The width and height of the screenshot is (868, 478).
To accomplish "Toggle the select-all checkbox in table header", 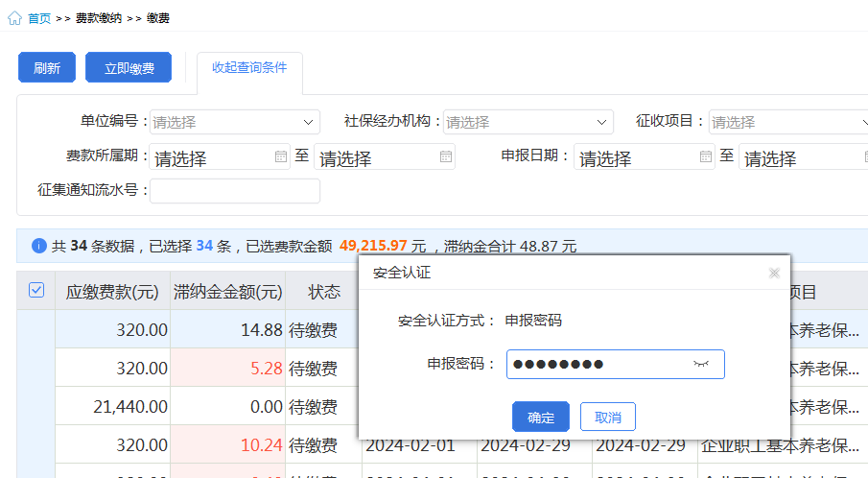I will point(36,290).
